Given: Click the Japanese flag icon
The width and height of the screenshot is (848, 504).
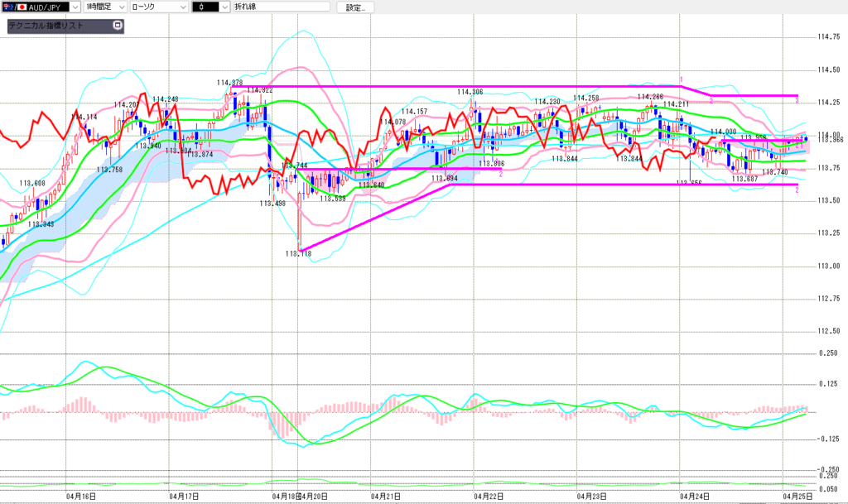Looking at the screenshot, I should (x=22, y=7).
